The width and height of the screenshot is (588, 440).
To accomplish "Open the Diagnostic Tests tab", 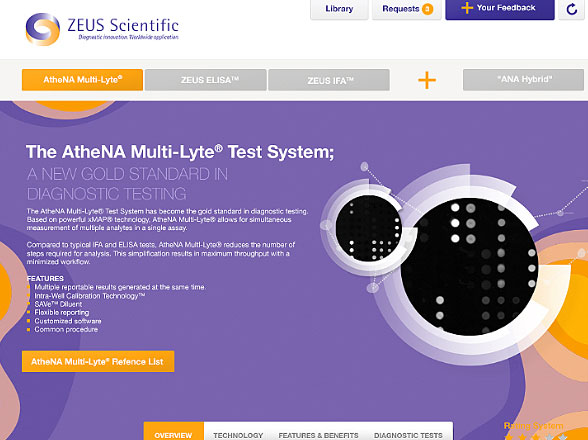I will click(x=408, y=435).
